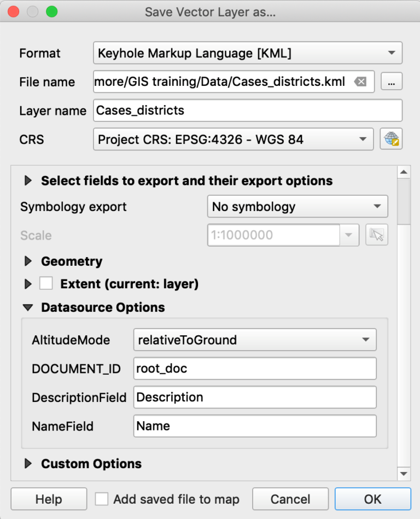Viewport: 420px width, 519px height.
Task: Clear the File name field with the X icon
Action: click(360, 81)
